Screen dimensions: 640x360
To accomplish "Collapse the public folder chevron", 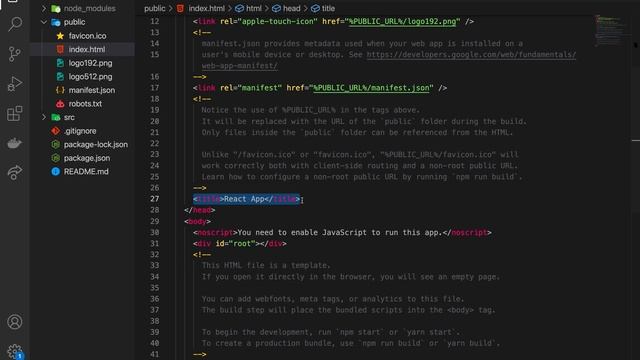I will click(44, 22).
